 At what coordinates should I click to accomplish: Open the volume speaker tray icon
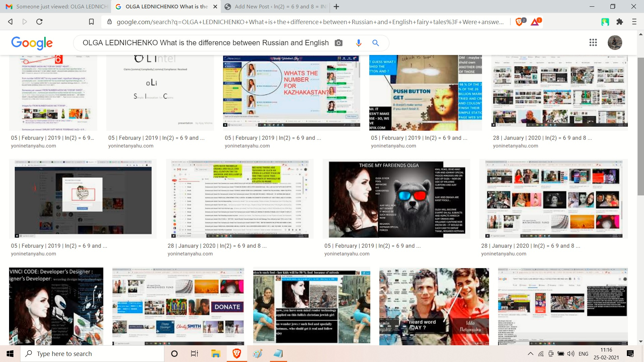(x=571, y=354)
